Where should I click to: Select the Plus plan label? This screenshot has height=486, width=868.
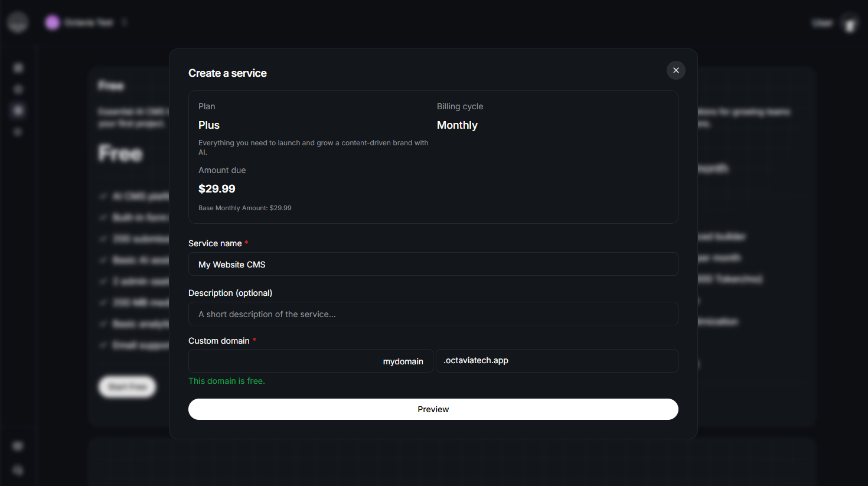tap(209, 125)
